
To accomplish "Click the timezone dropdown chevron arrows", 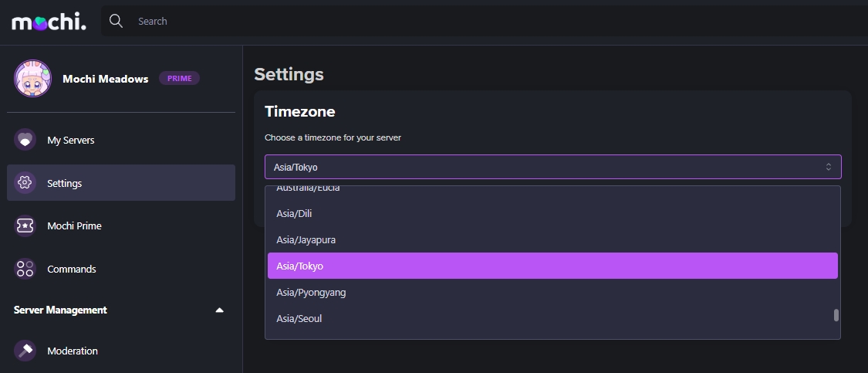I will tap(828, 167).
